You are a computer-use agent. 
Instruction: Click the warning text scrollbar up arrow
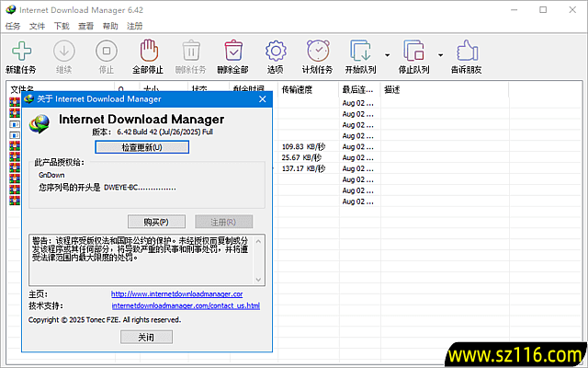pos(258,241)
